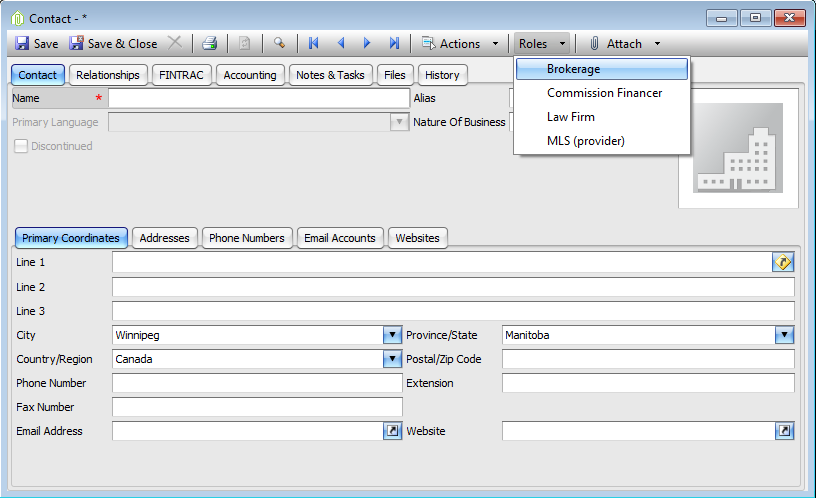Go to first record arrow
This screenshot has width=816, height=498.
[313, 43]
